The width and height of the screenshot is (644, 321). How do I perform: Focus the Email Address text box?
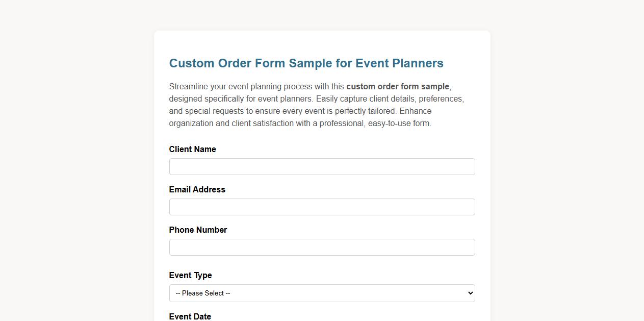point(322,207)
